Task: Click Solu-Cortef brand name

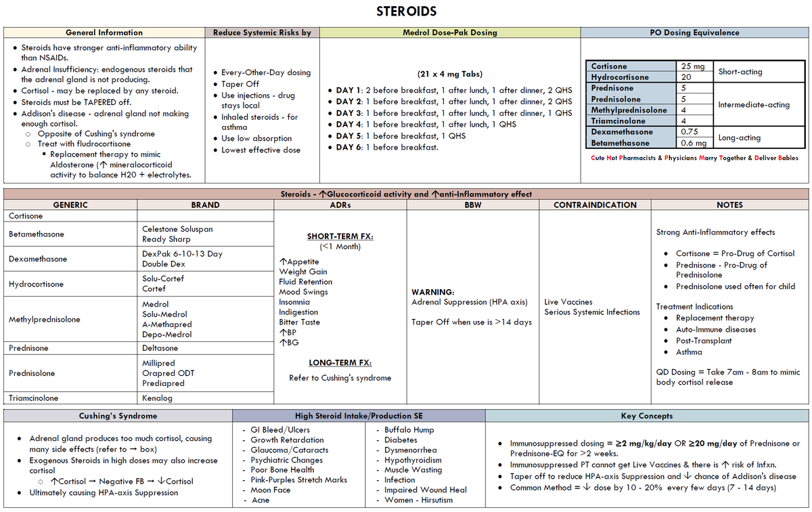Action: click(163, 278)
